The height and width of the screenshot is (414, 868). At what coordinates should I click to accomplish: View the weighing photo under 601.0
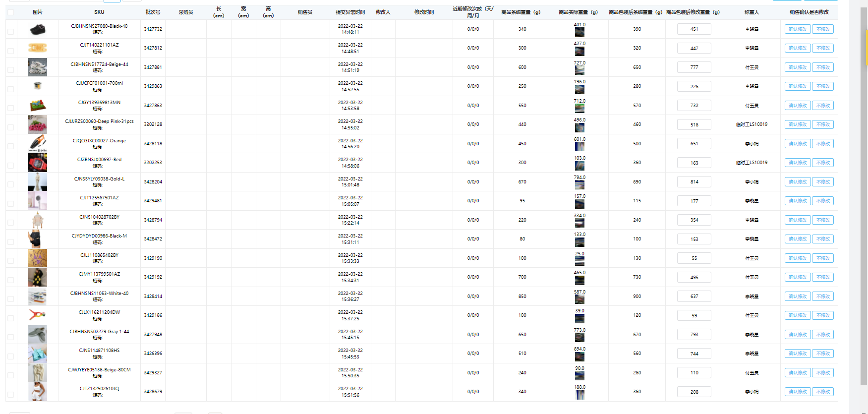579,147
